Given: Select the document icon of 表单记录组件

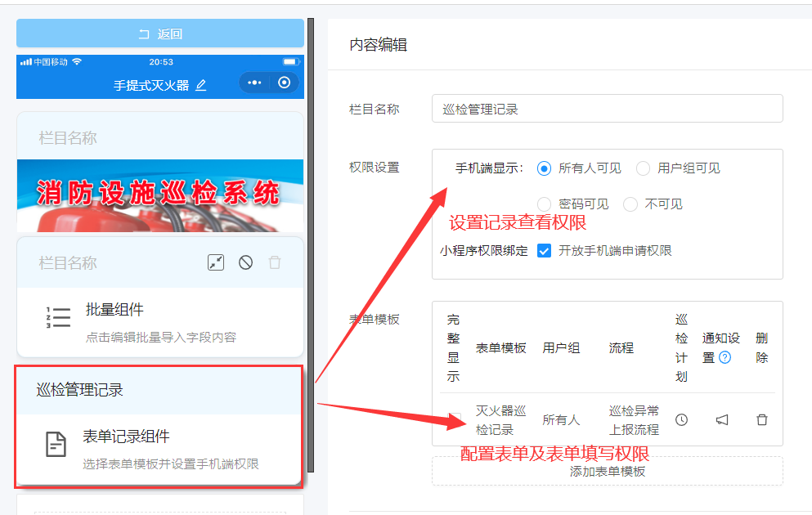Looking at the screenshot, I should (55, 445).
